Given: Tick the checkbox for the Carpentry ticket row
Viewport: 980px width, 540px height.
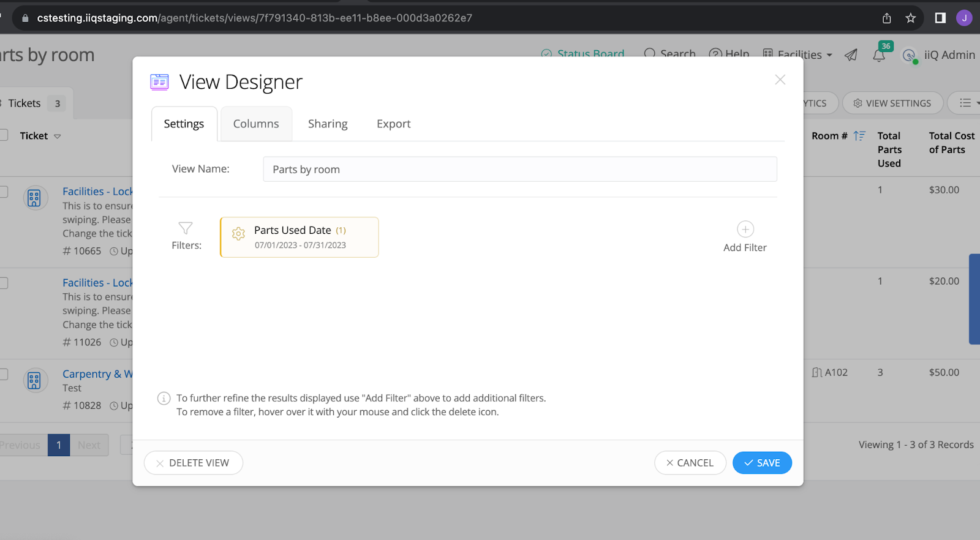Looking at the screenshot, I should point(3,374).
